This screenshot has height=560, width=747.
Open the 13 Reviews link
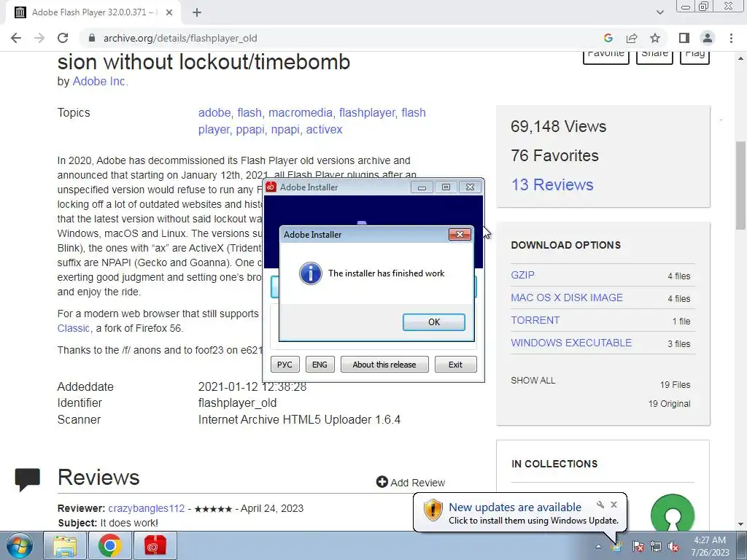pos(552,184)
